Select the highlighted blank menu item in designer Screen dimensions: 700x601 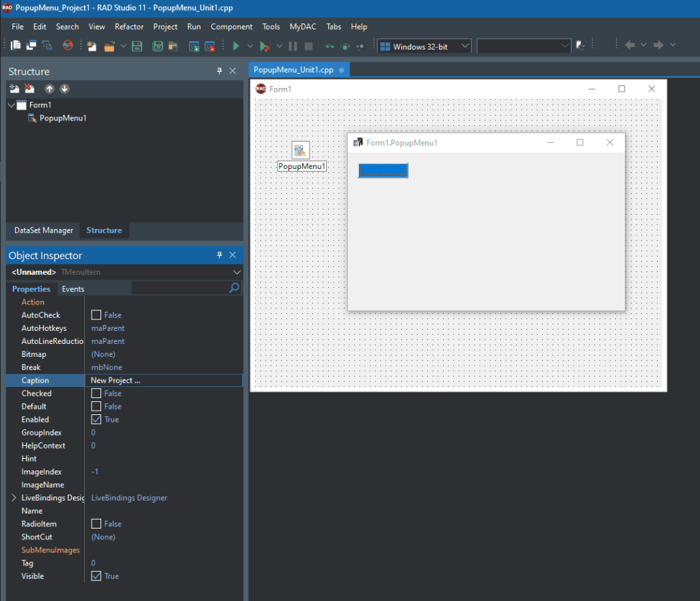point(383,170)
